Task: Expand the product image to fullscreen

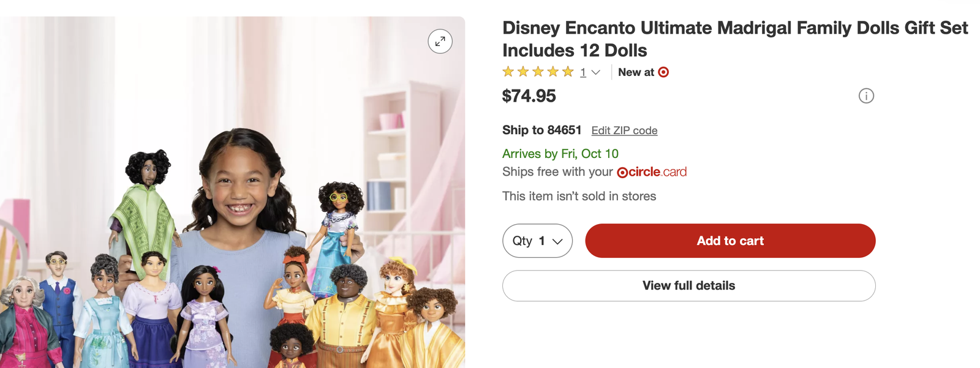Action: click(x=440, y=42)
